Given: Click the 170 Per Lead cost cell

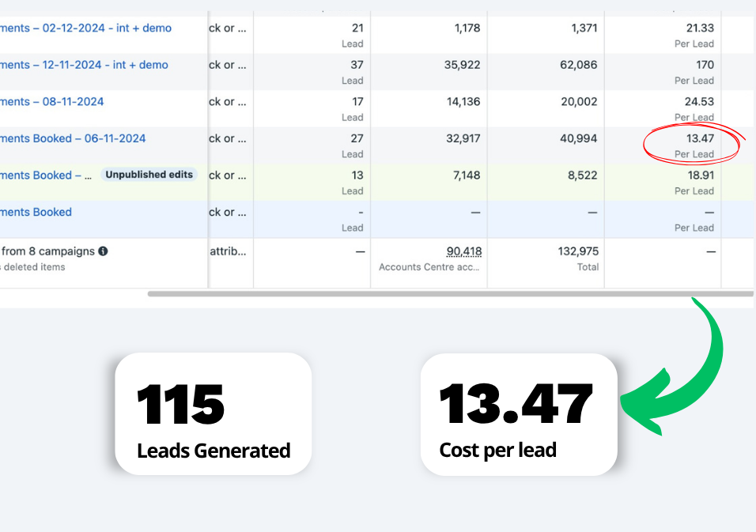Looking at the screenshot, I should (705, 65).
